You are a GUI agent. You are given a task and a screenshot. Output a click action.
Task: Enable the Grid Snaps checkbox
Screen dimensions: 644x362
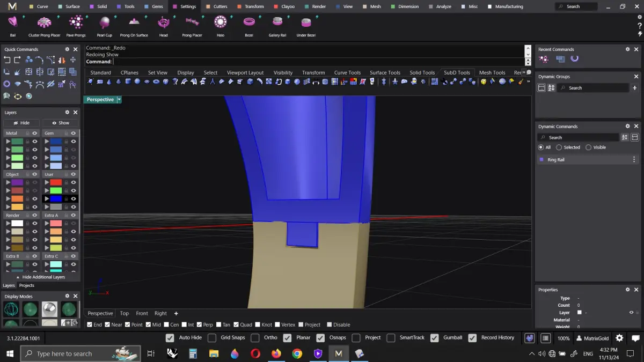[212, 338]
